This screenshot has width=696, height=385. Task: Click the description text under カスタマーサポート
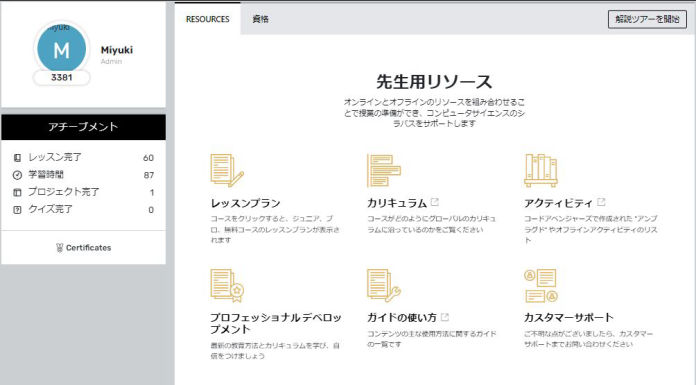[589, 339]
